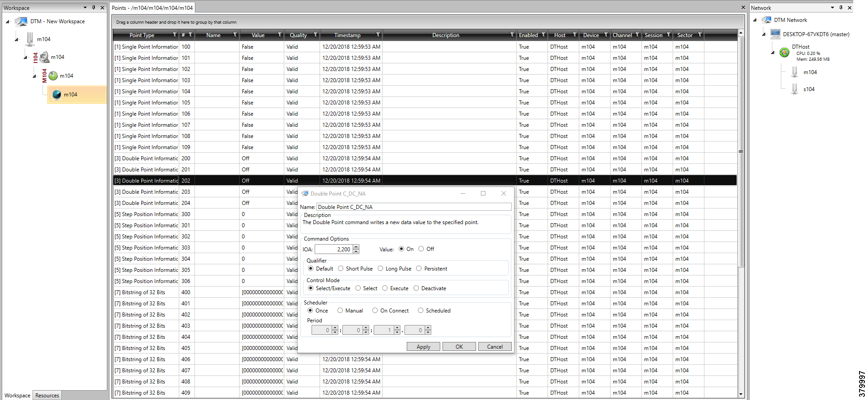Select the Deactivate control mode
868x400 pixels.
(416, 288)
